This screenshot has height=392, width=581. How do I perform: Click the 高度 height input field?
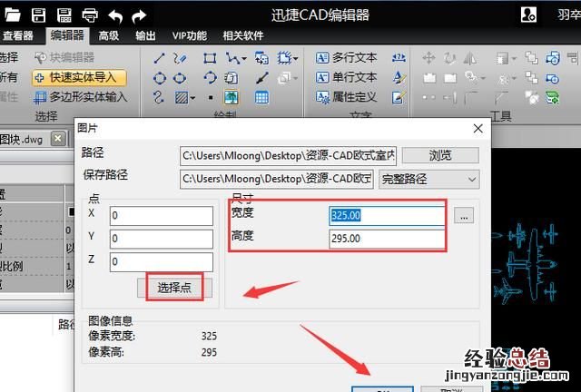[x=387, y=239]
